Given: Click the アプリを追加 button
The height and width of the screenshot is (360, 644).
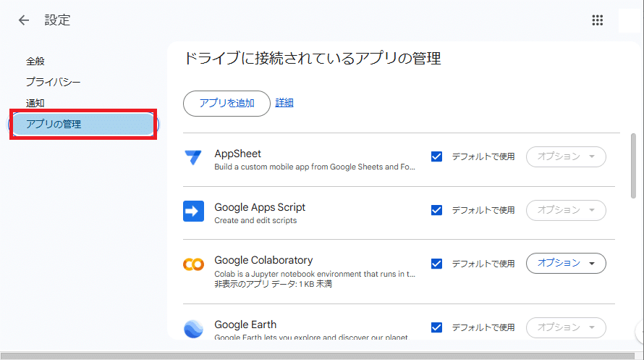Looking at the screenshot, I should click(x=226, y=103).
